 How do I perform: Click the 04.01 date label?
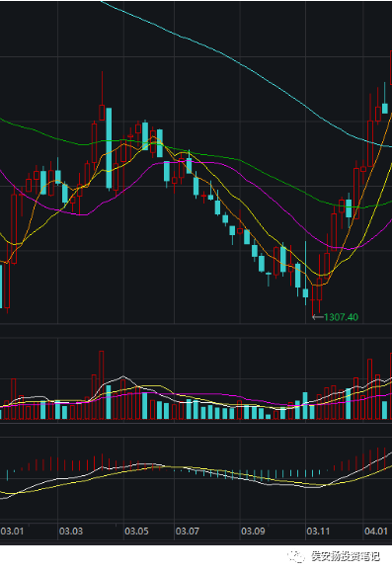tap(376, 531)
